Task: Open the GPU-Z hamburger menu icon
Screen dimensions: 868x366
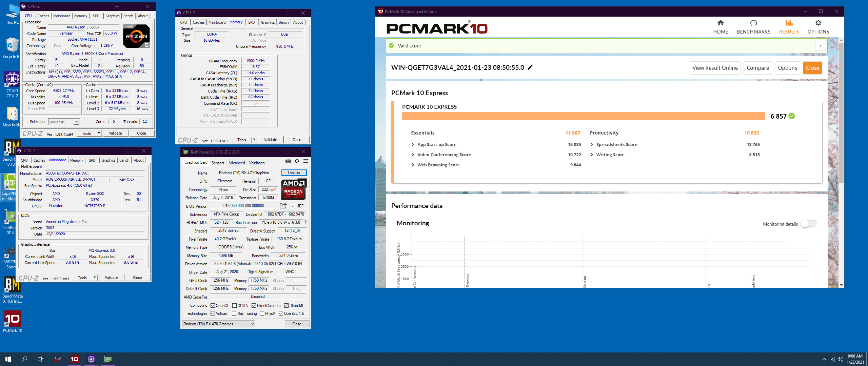Action: [306, 161]
